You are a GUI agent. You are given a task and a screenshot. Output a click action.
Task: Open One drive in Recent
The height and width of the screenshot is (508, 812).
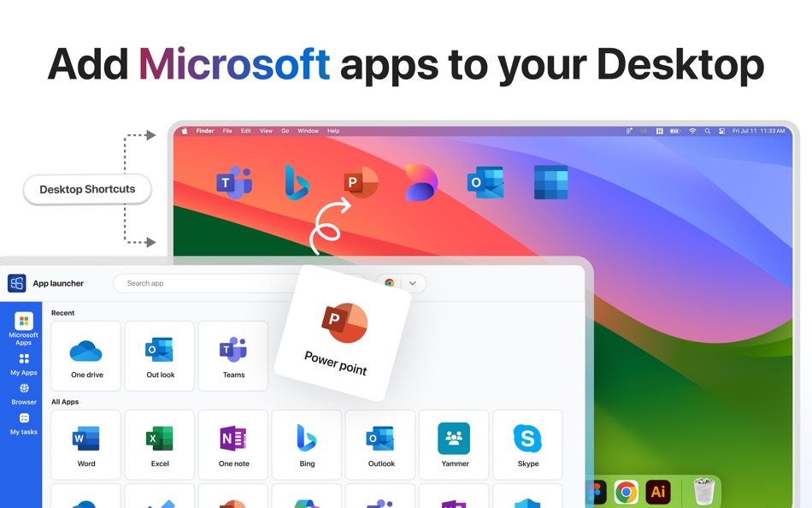(x=86, y=356)
